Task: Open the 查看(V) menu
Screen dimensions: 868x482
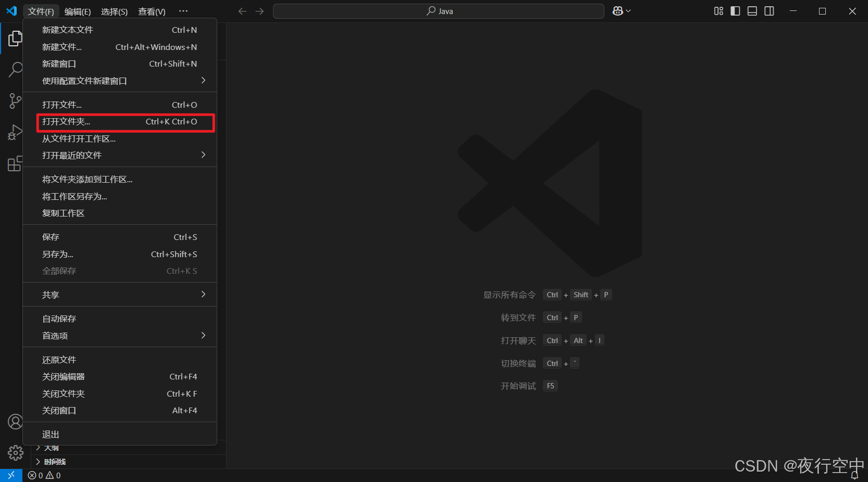Action: point(152,11)
